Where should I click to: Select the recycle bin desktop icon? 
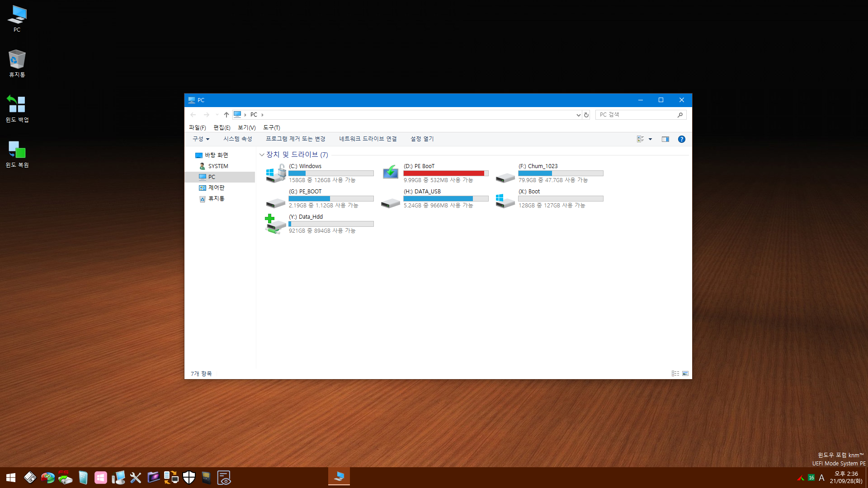point(17,63)
